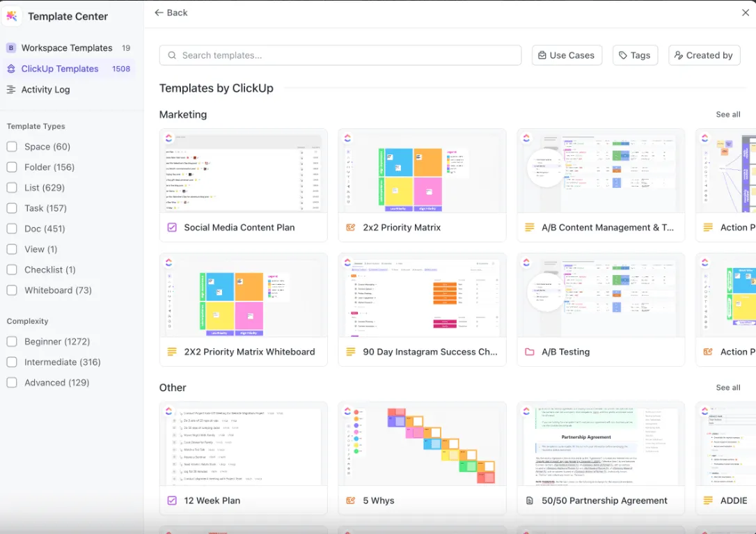Click doc icon beside 50/50 Partnership Agreement
This screenshot has height=534, width=756.
529,500
